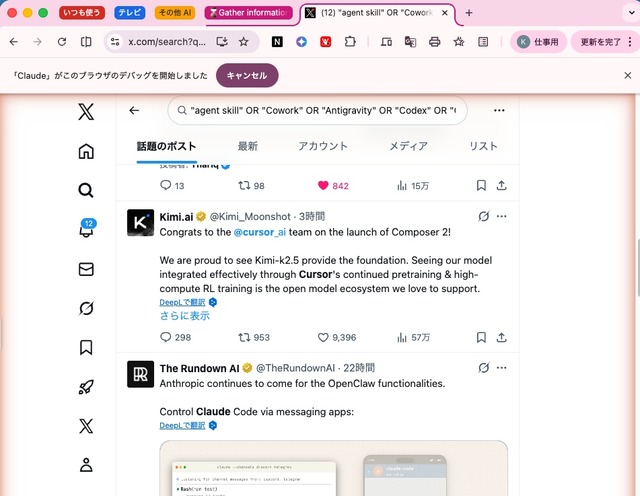Click the キャンセル debugging button

pos(247,76)
